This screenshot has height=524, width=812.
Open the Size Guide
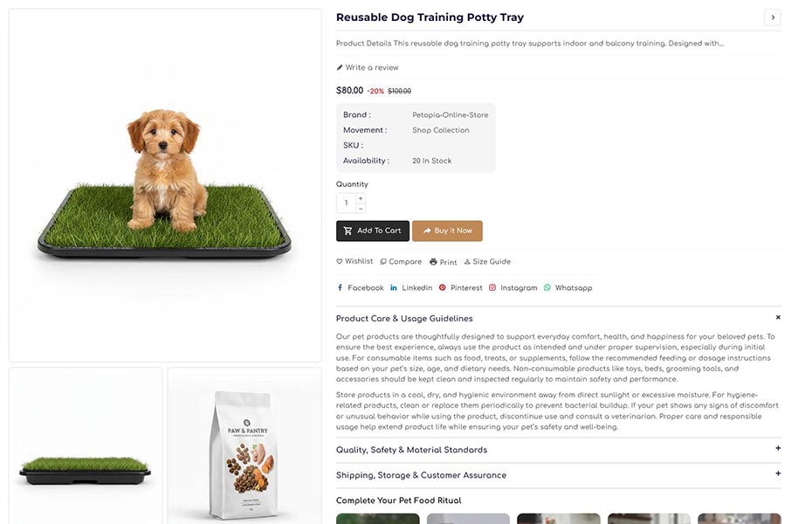pyautogui.click(x=487, y=262)
